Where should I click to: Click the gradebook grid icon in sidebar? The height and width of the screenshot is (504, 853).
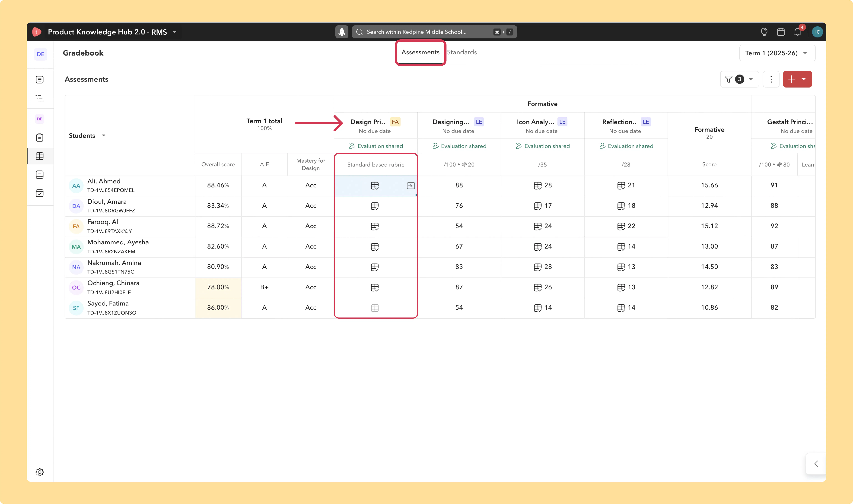pos(40,156)
